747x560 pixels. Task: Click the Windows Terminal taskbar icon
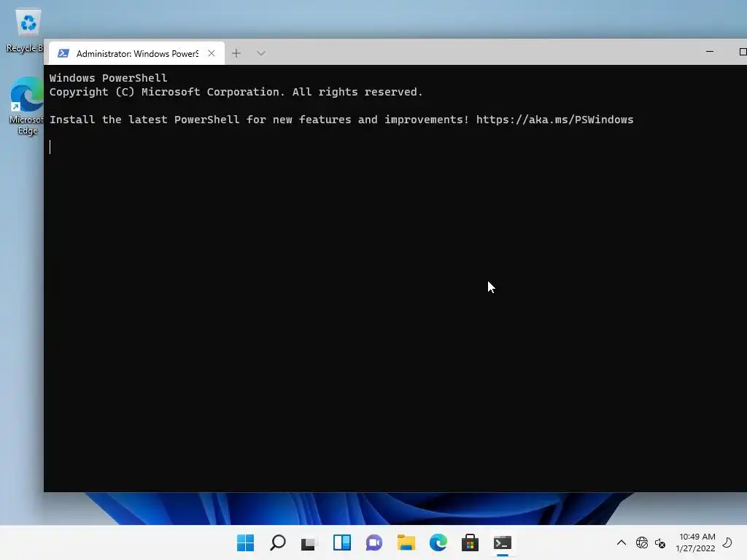point(502,542)
